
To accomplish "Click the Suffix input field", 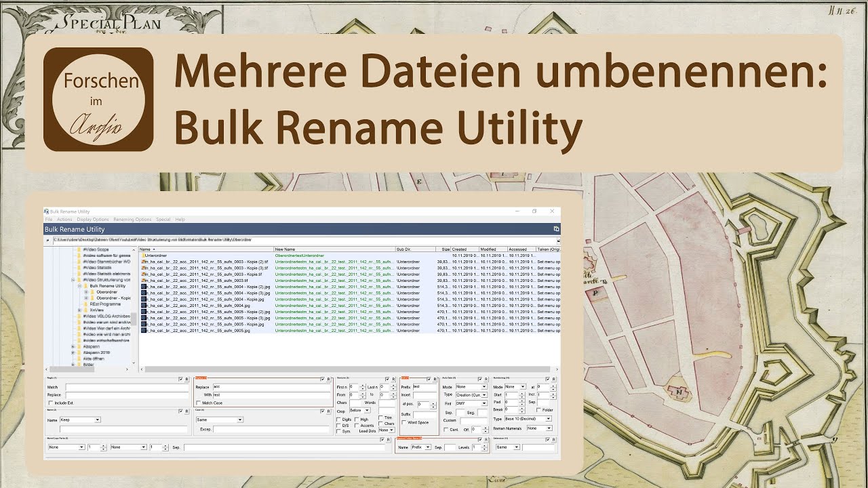I will tap(425, 414).
